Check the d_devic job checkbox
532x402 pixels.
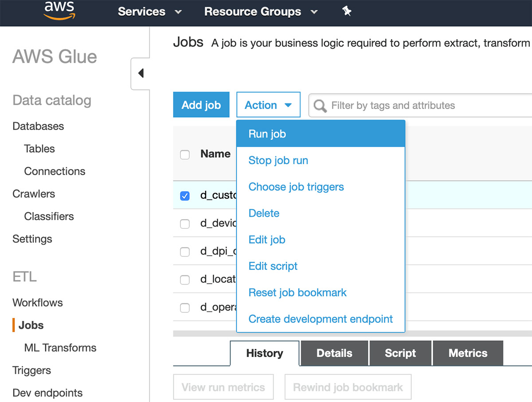[x=185, y=224]
